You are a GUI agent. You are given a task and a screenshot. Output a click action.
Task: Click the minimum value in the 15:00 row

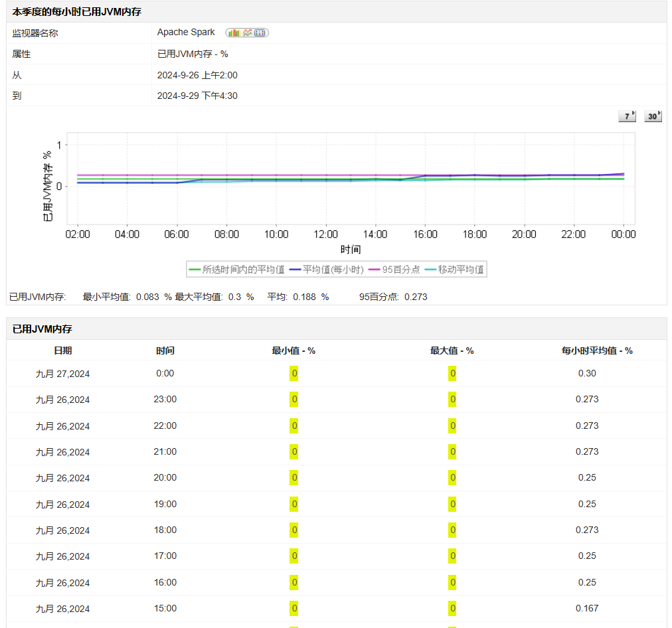pyautogui.click(x=294, y=608)
